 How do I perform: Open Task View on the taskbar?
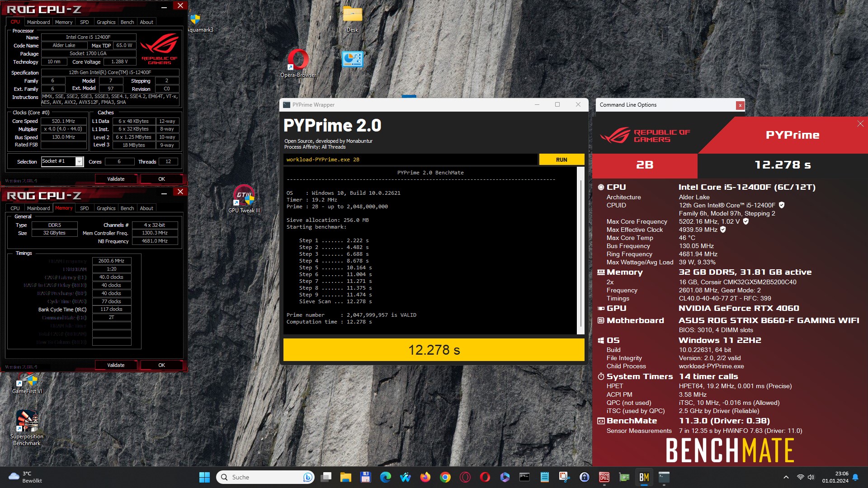click(326, 477)
